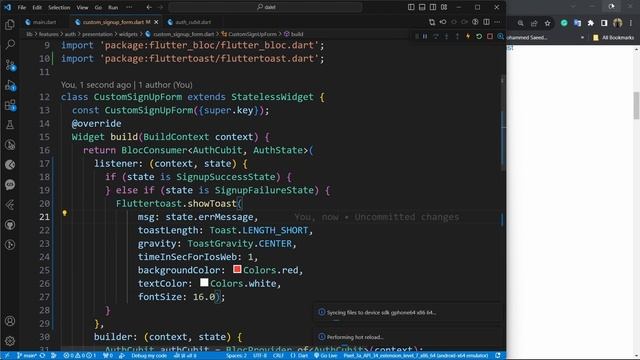The width and height of the screenshot is (640, 360).
Task: Open the Accounts icon in activity bar
Action: click(10, 321)
